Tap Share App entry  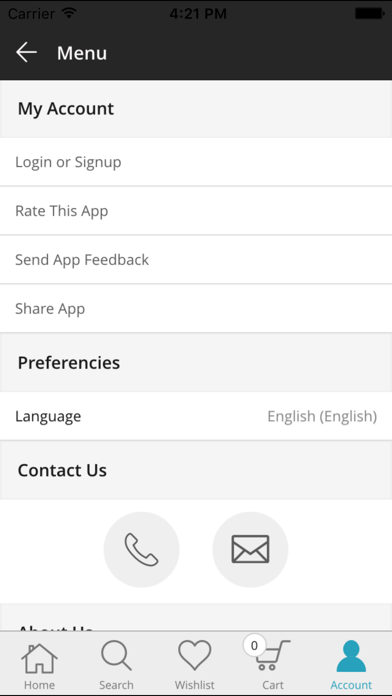196,308
